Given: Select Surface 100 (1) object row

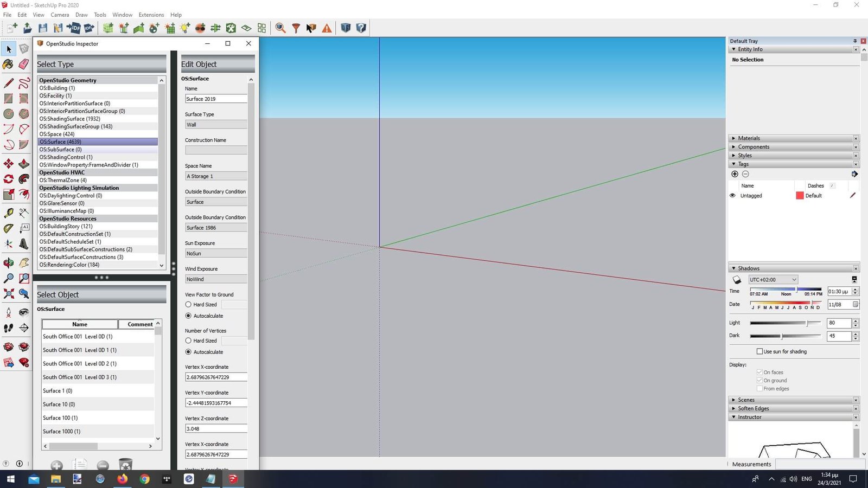Looking at the screenshot, I should click(x=98, y=418).
